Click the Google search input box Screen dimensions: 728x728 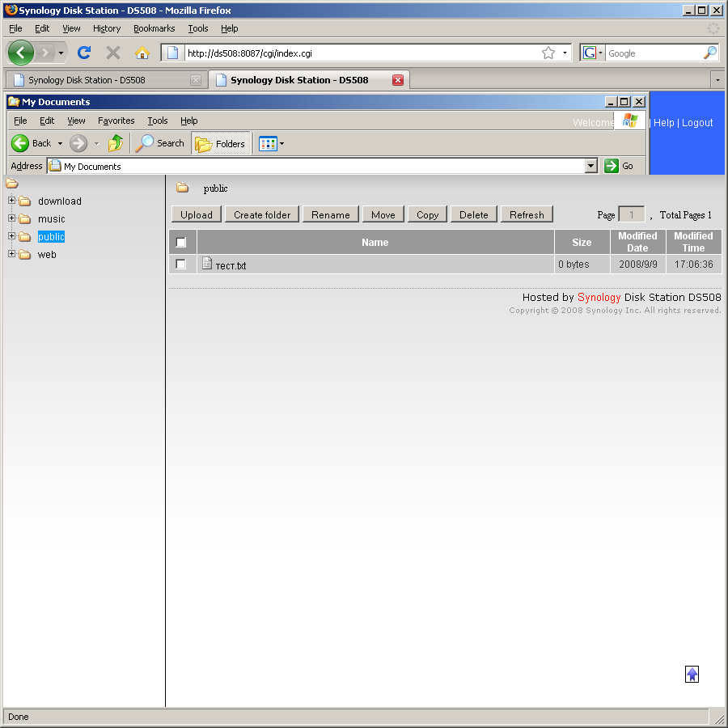point(654,53)
